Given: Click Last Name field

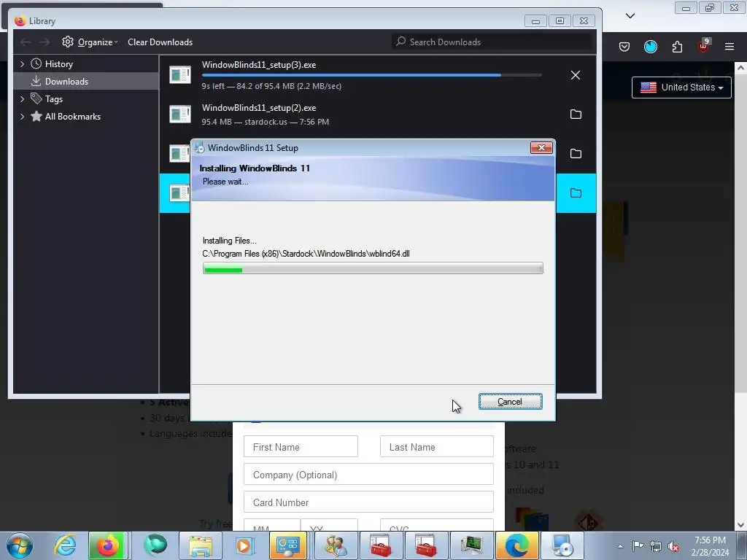Looking at the screenshot, I should point(437,447).
